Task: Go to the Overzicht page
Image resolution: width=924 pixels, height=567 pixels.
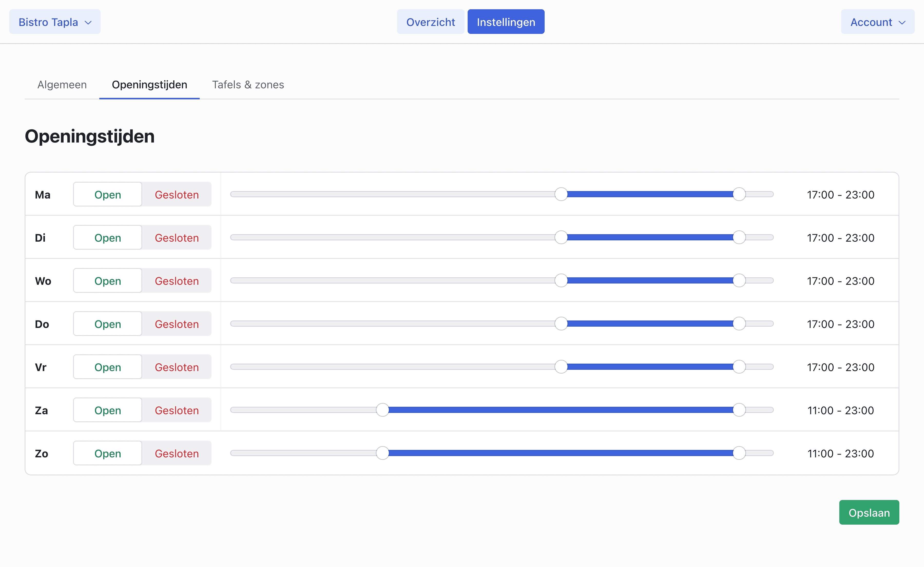Action: coord(430,22)
